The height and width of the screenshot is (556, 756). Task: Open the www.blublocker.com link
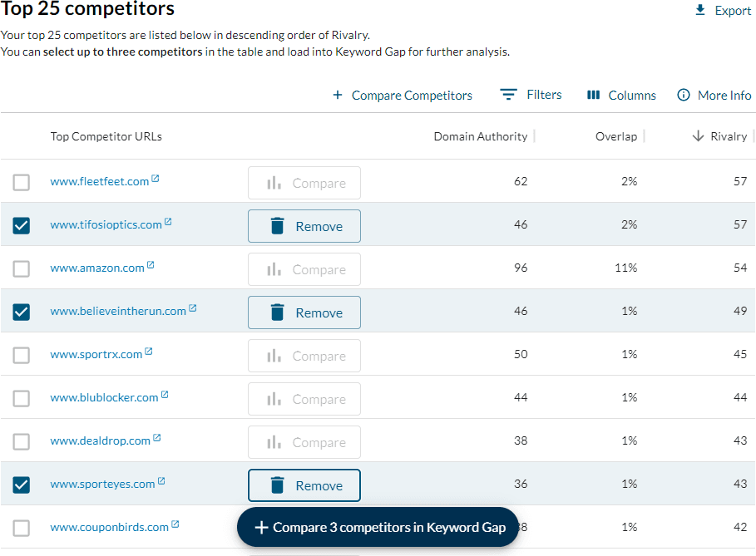tap(104, 397)
